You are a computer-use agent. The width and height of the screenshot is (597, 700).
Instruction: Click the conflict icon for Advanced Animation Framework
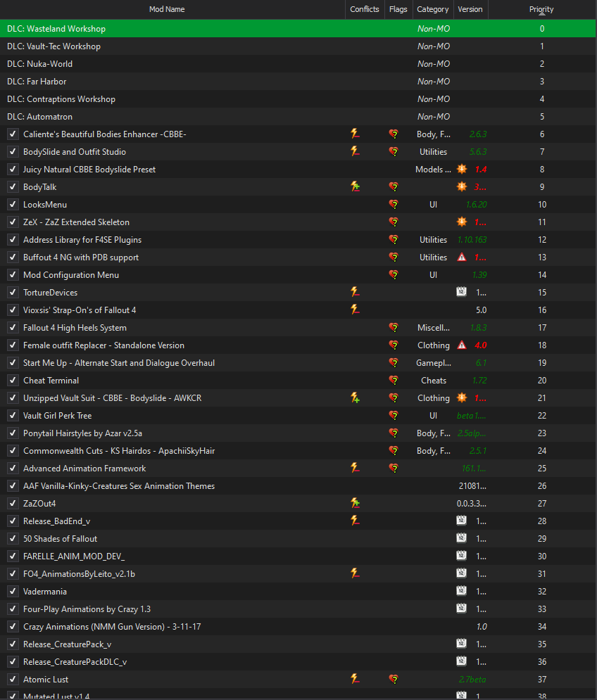point(355,468)
